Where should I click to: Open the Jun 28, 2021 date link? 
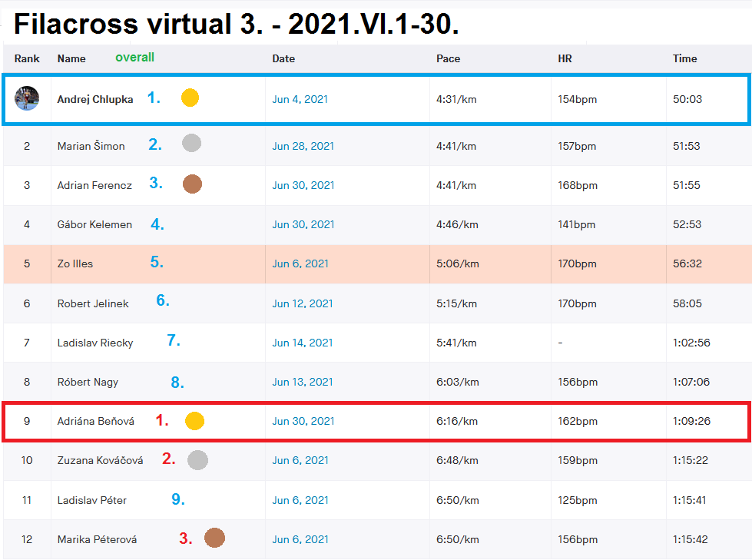point(303,146)
